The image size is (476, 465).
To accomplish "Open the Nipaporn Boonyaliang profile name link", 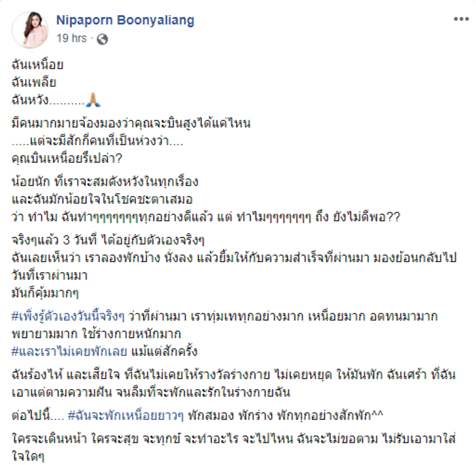I will 125,20.
